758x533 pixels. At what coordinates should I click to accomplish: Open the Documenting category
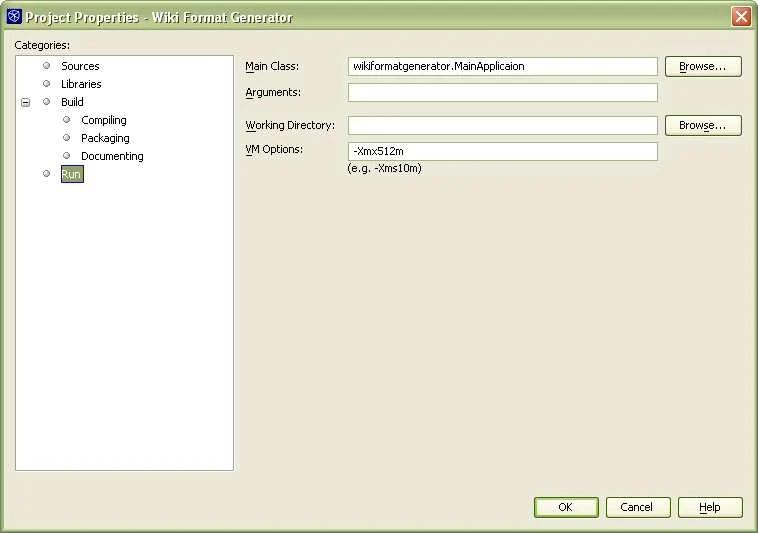click(x=112, y=156)
